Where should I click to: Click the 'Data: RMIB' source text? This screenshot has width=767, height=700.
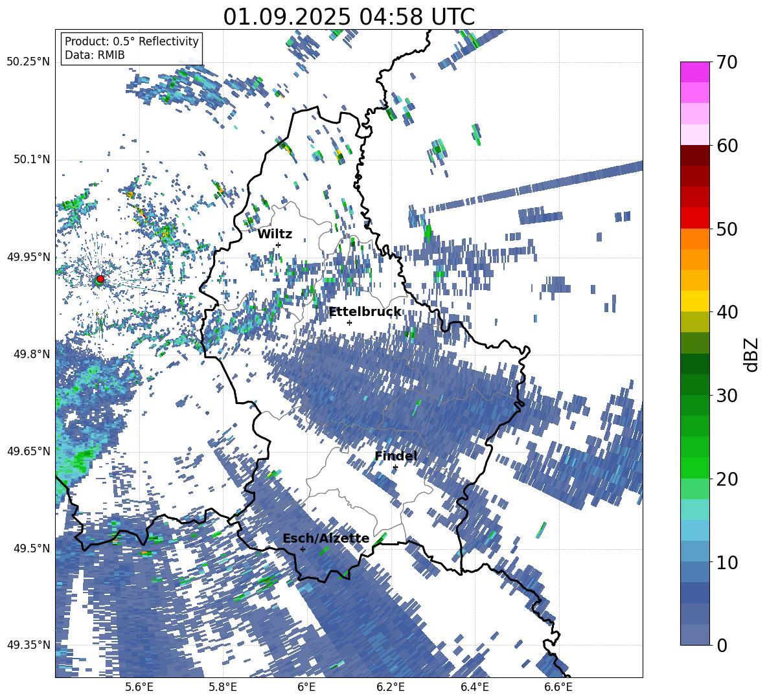coord(95,55)
